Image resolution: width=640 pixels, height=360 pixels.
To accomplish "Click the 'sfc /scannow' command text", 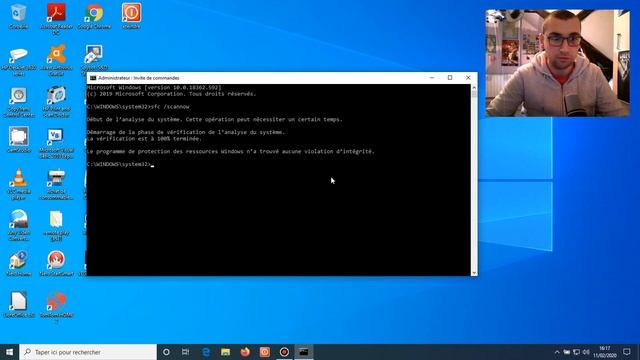I will 170,107.
